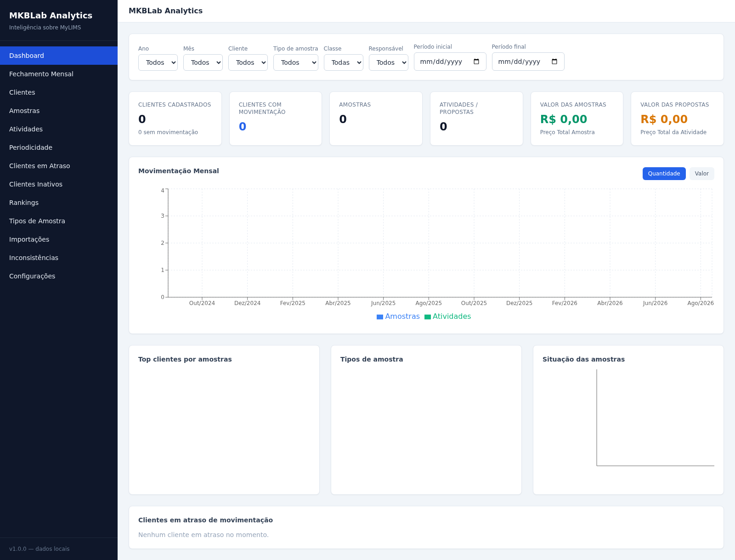735x560 pixels.
Task: Navigate to Inconsistências
Action: (x=59, y=258)
